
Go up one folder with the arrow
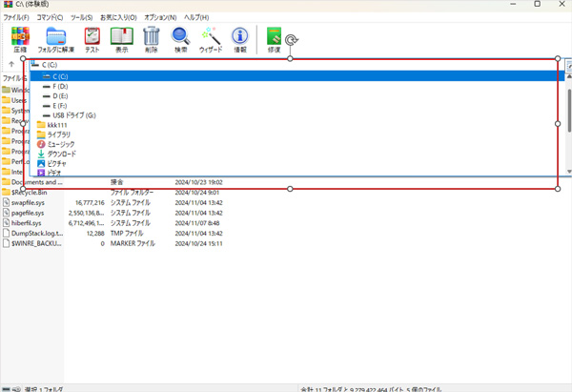[10, 65]
